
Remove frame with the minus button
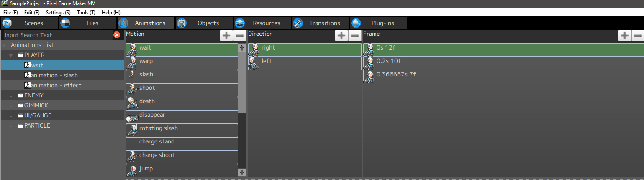pos(638,36)
